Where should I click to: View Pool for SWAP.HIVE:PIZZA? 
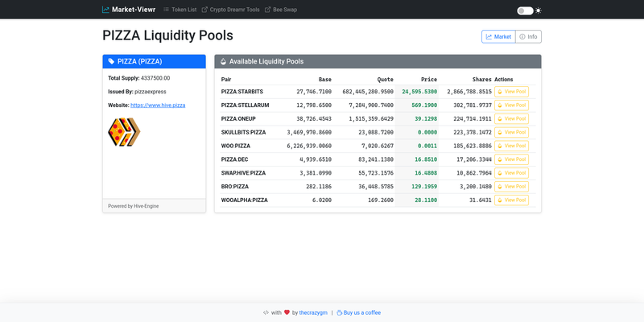[x=511, y=173]
